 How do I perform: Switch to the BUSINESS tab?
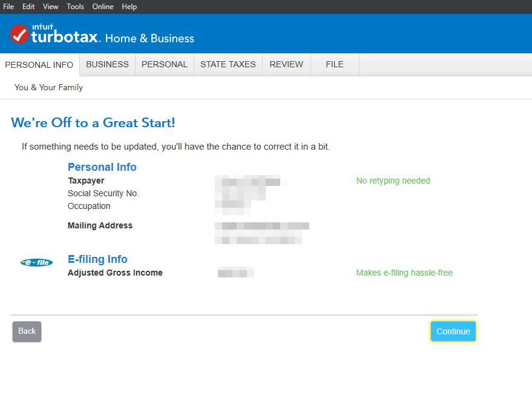point(107,65)
